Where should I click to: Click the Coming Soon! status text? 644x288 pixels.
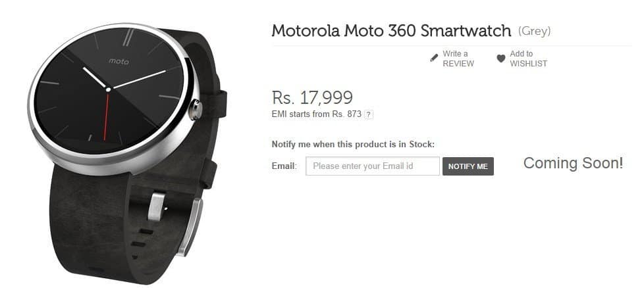[573, 163]
